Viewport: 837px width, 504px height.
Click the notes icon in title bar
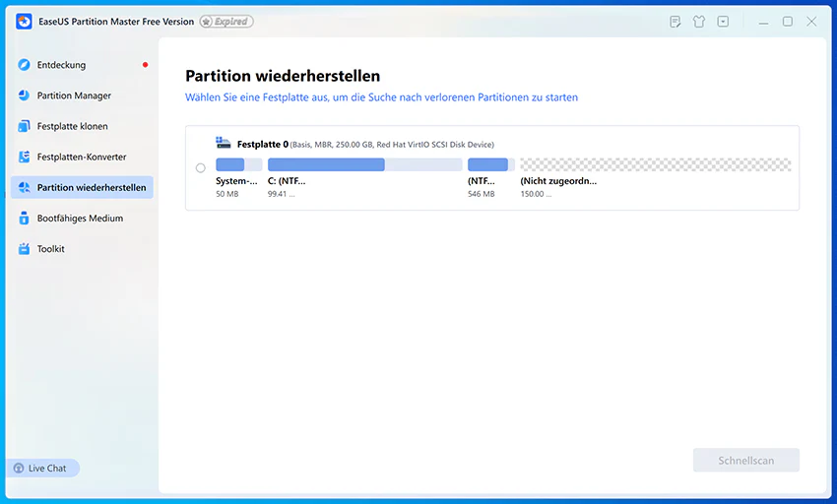tap(676, 22)
